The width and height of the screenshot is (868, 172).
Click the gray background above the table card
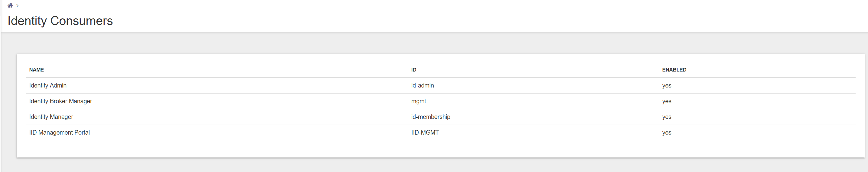pos(434,43)
